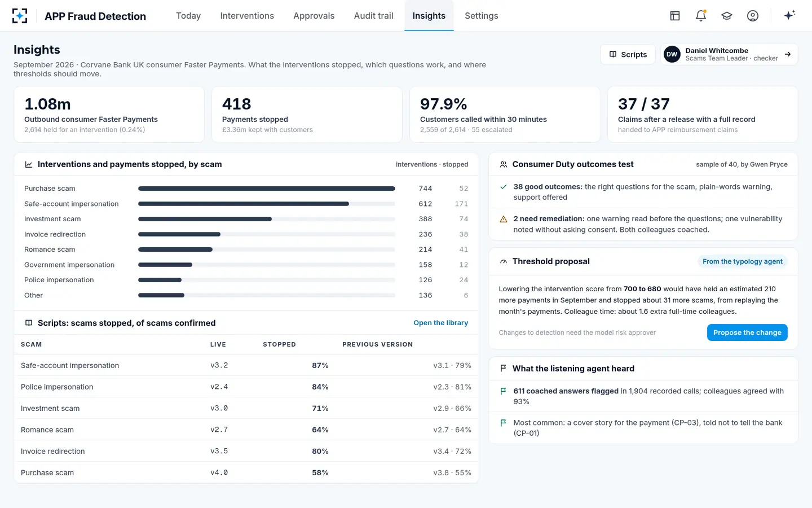Click the people icon beside Consumer Duty outcomes test
Viewport: 812px width, 508px height.
tap(504, 164)
